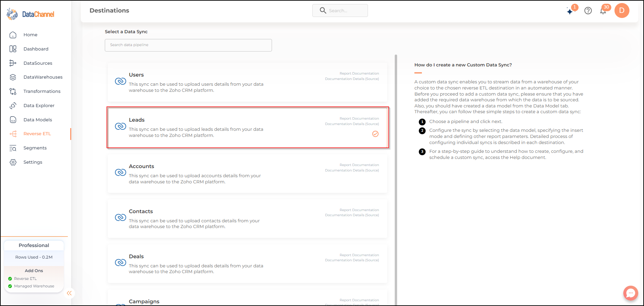Click the DataWarehouses stack icon
Viewport: 644px width, 306px height.
(x=13, y=77)
